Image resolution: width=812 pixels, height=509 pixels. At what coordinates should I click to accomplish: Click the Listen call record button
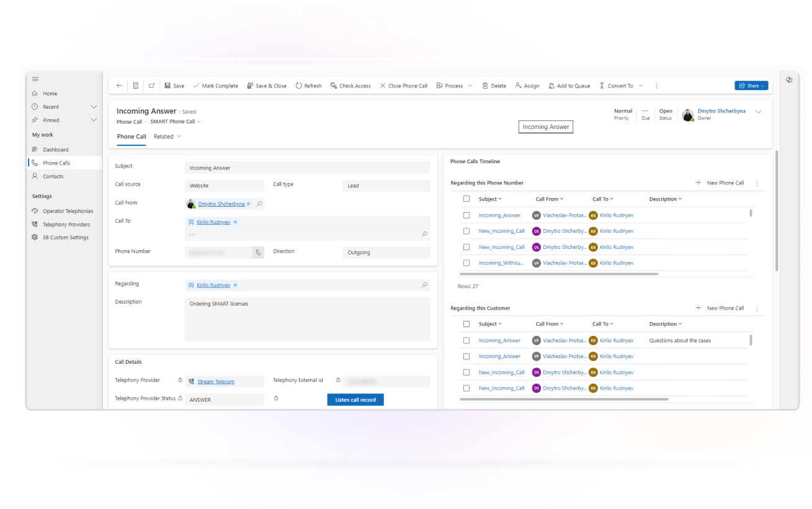(x=355, y=400)
